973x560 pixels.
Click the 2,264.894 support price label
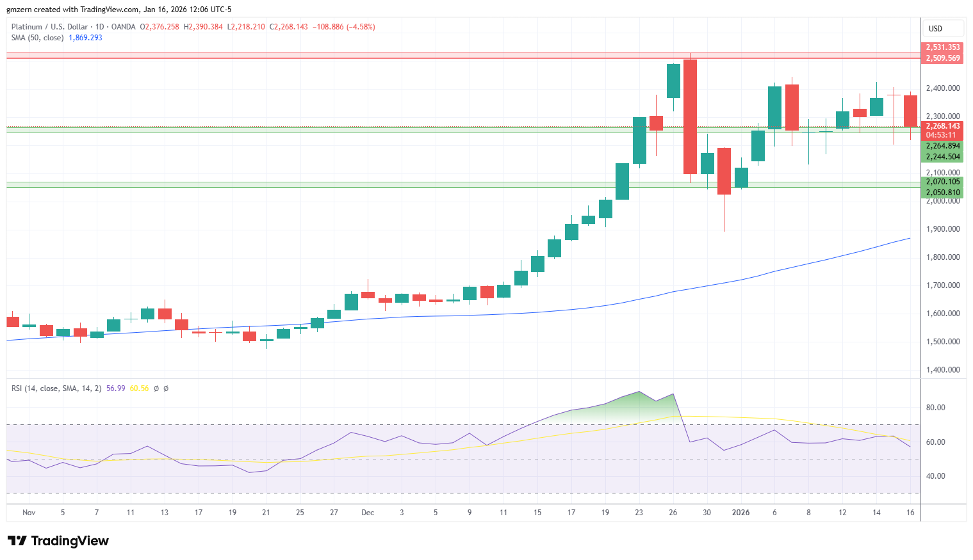tap(943, 146)
